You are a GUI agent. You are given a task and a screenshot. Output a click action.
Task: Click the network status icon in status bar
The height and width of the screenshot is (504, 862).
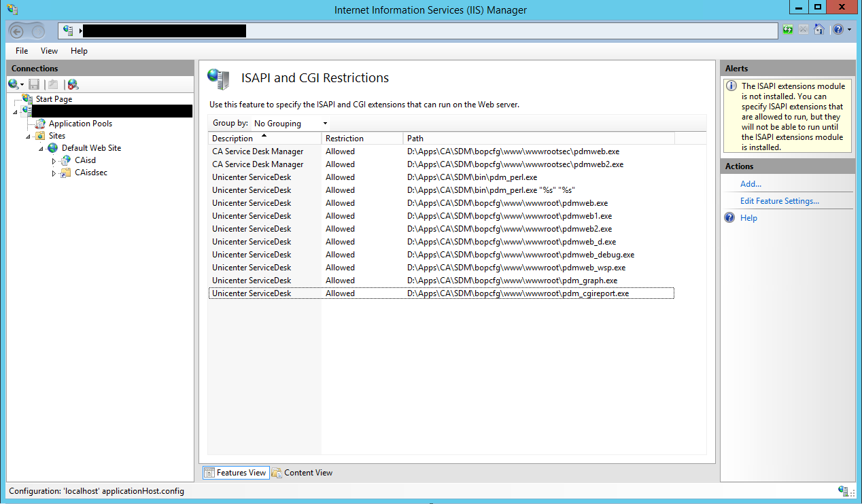coord(844,491)
